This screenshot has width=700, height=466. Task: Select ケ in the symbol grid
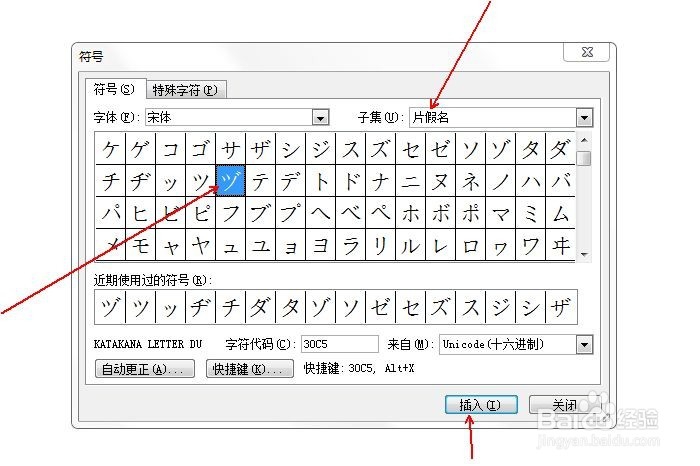tap(111, 149)
